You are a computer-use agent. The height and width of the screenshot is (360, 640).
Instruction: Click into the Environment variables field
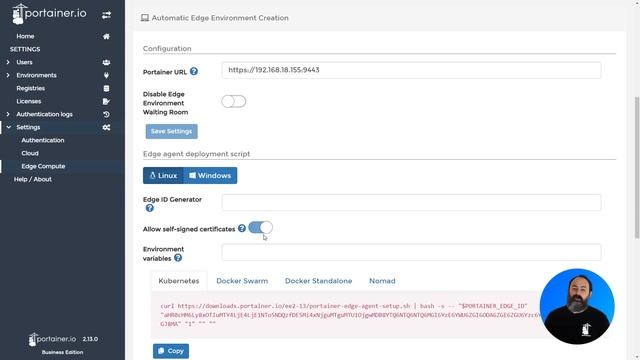pos(411,252)
